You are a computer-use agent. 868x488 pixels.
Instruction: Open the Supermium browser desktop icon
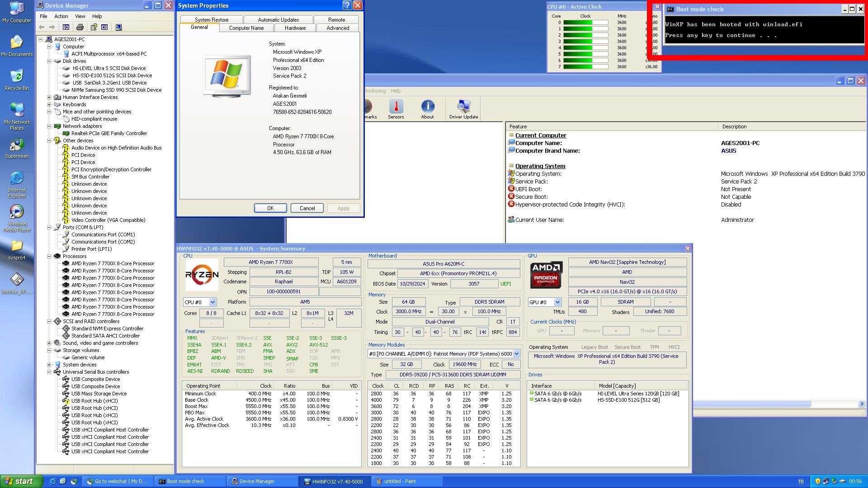pos(17,148)
